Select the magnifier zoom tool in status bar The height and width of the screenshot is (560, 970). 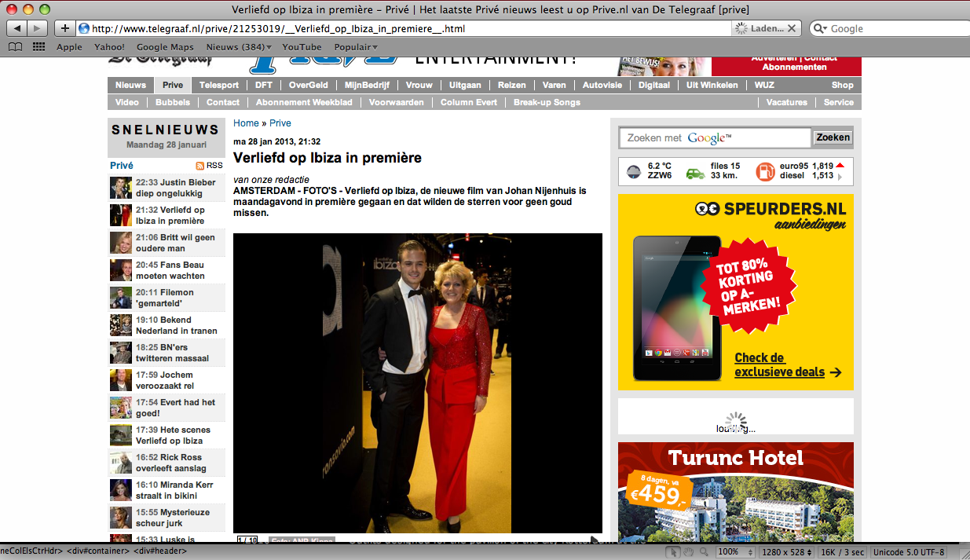pos(704,552)
